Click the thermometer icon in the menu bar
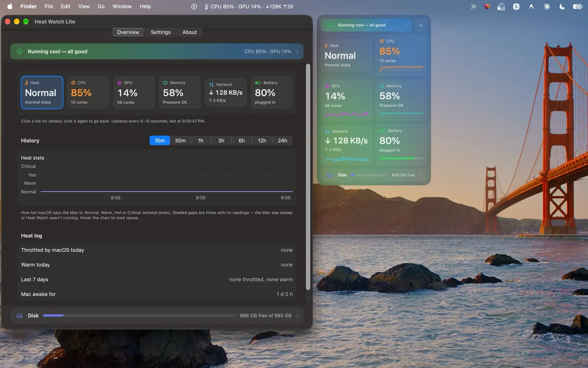Screen dimensions: 588x368 click(206, 6)
